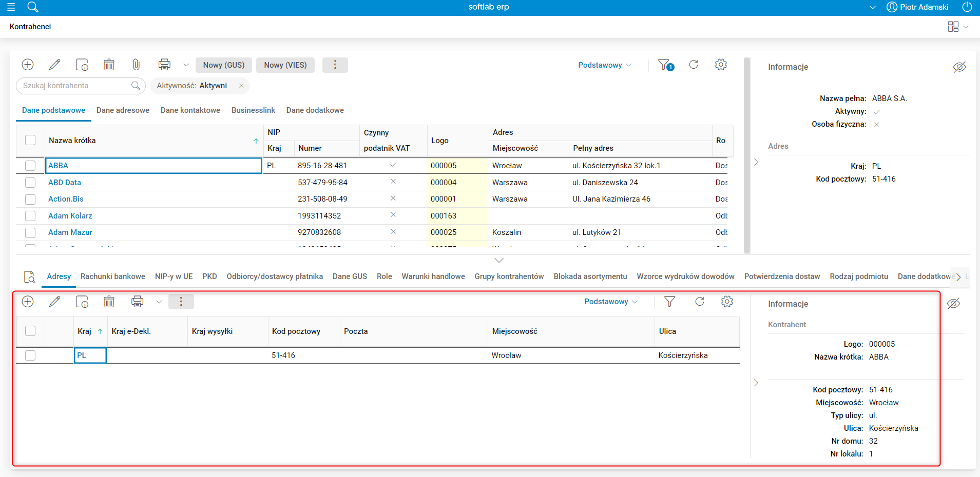Select all contractors via header checkbox

[x=30, y=140]
